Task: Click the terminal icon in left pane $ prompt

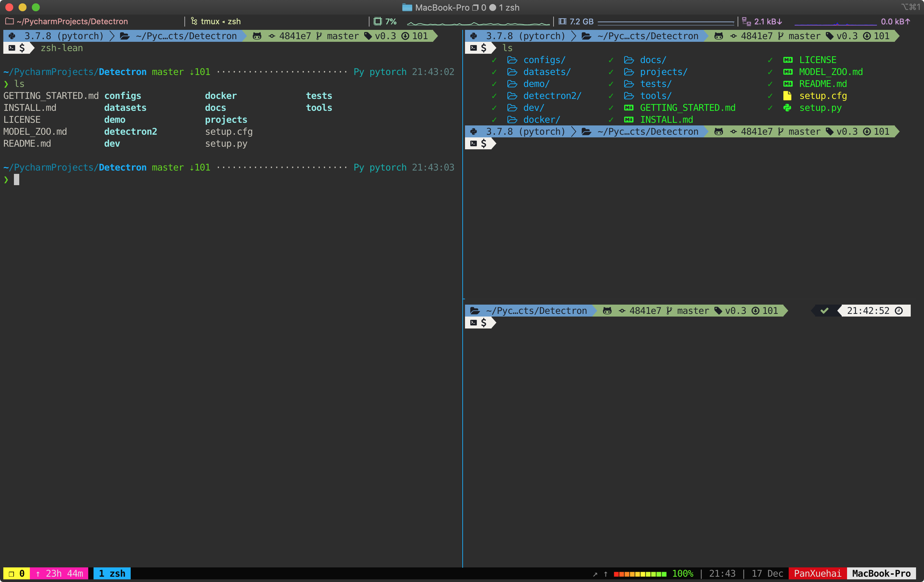Action: 12,48
